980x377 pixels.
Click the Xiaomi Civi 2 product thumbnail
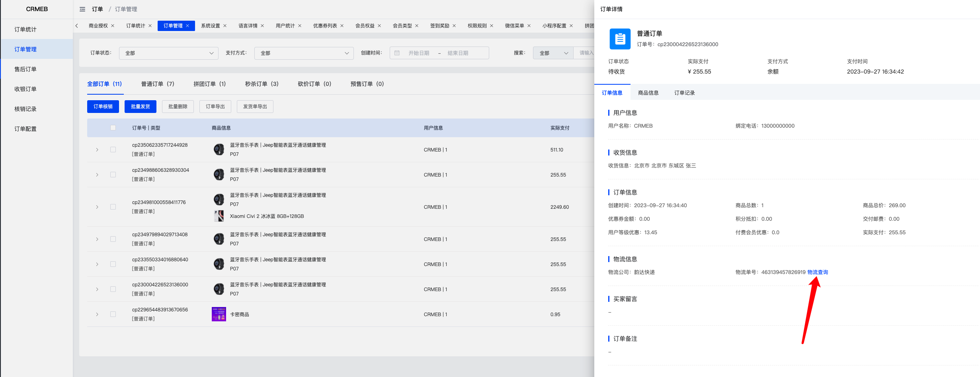(x=219, y=216)
